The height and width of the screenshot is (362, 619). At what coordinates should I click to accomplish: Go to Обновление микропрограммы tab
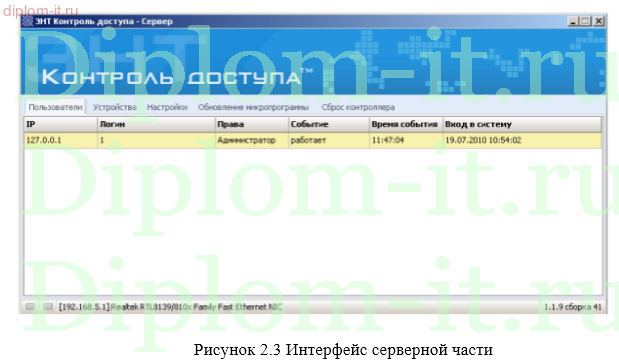[253, 107]
